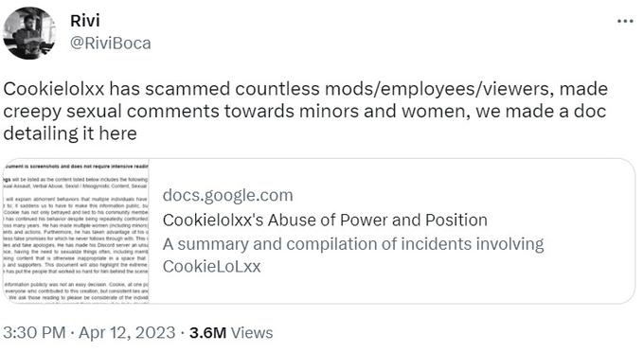Open the Google Doc preview thumbnail
644x353 pixels.
tap(76, 231)
